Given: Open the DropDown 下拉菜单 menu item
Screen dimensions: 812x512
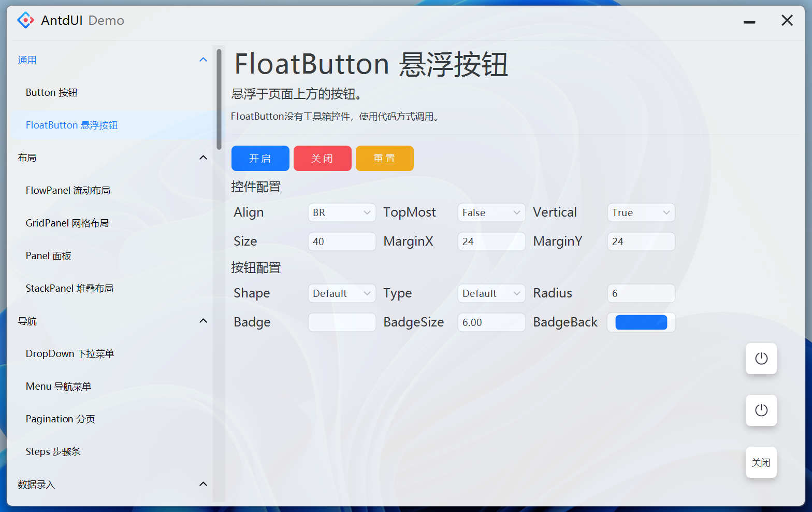Looking at the screenshot, I should (x=70, y=353).
